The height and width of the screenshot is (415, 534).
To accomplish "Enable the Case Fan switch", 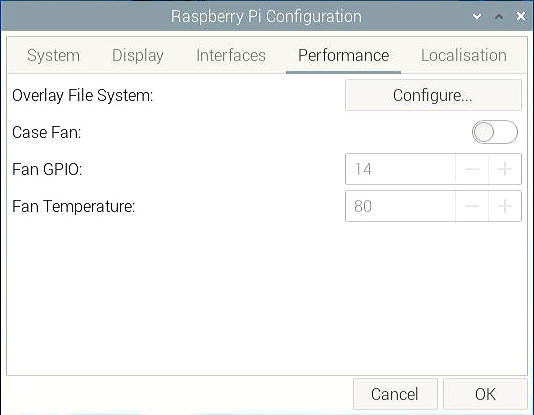I will (x=495, y=132).
